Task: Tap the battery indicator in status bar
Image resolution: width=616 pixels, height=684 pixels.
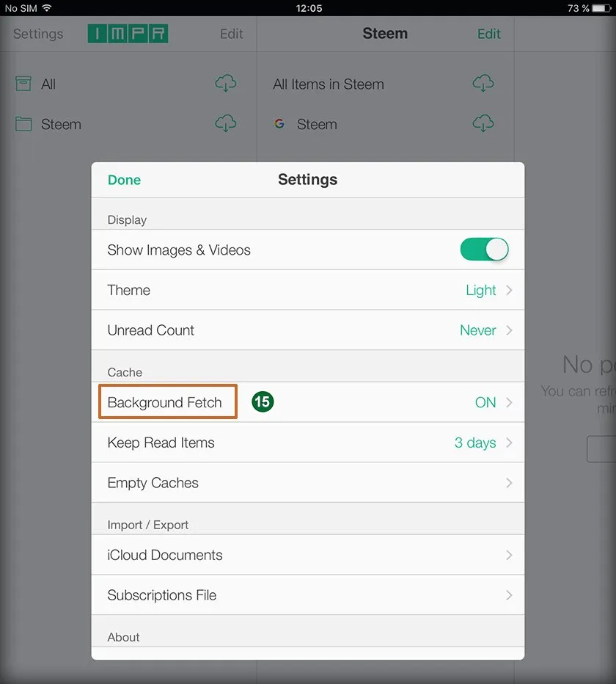Action: click(x=601, y=8)
